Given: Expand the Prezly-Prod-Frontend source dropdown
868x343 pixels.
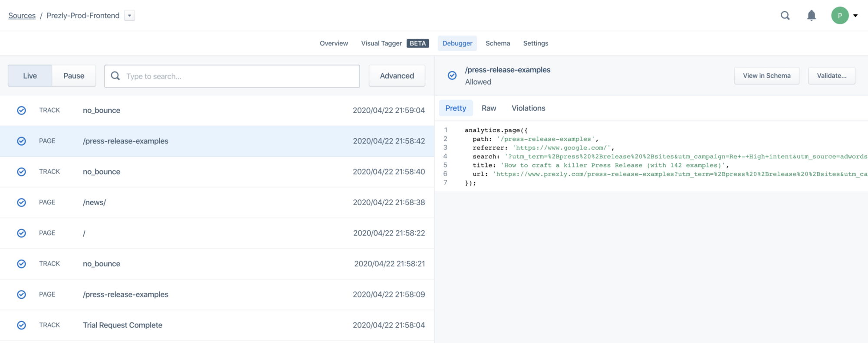Looking at the screenshot, I should [x=129, y=16].
